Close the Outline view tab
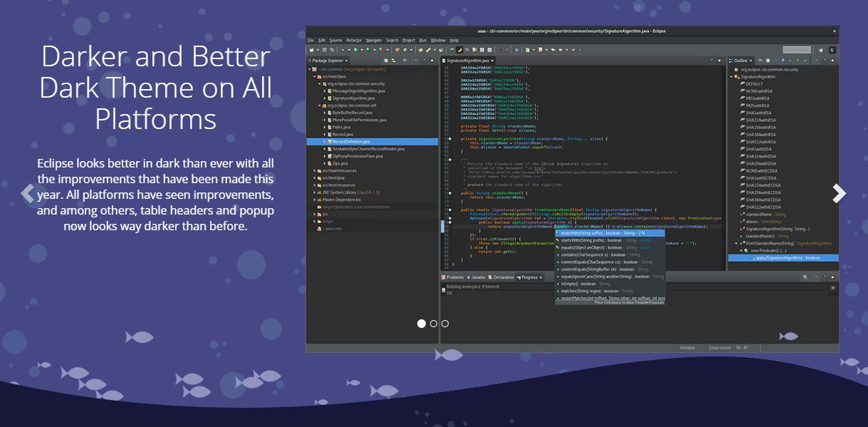Screen dimensions: 868x427 click(751, 61)
